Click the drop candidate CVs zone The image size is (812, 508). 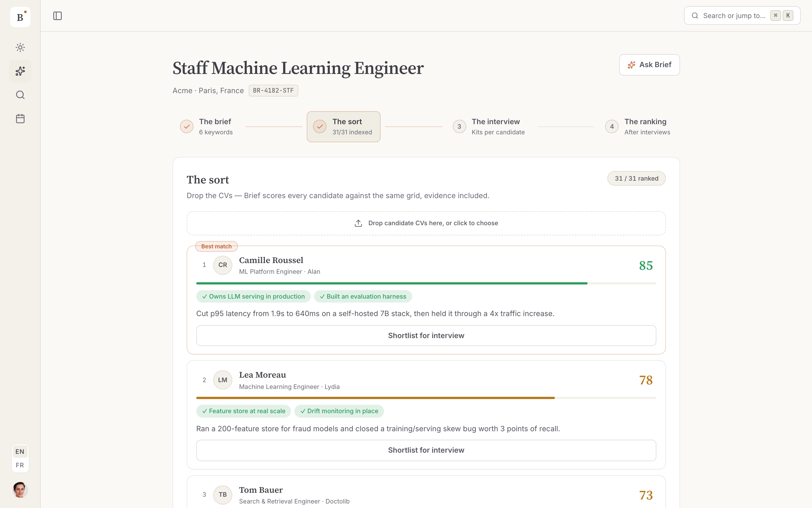click(426, 224)
